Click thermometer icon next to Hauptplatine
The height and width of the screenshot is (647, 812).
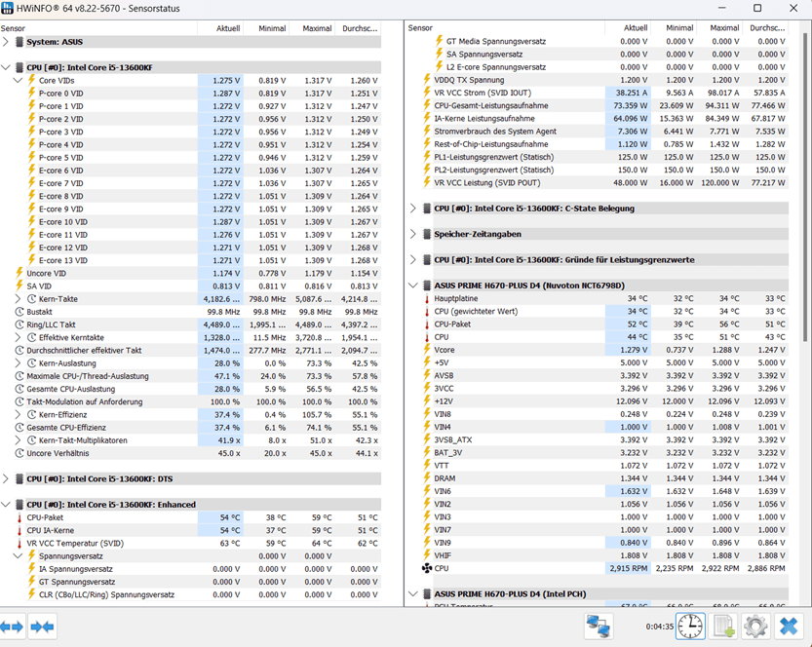point(427,299)
